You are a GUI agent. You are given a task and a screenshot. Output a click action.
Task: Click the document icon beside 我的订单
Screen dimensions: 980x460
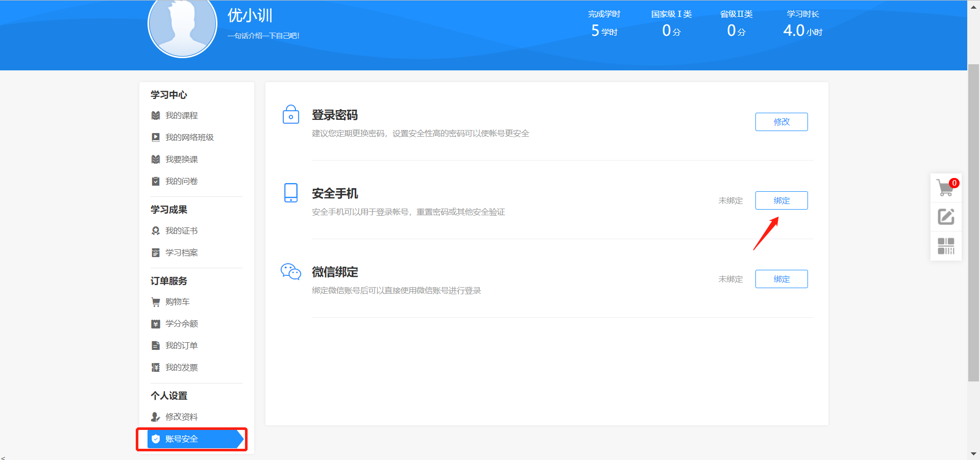coord(156,346)
